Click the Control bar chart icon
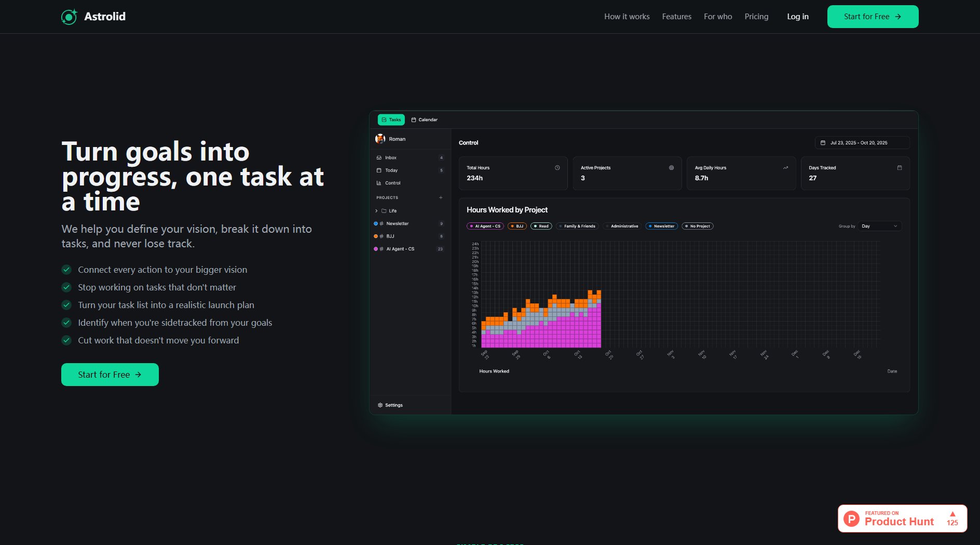This screenshot has height=545, width=980. tap(379, 183)
